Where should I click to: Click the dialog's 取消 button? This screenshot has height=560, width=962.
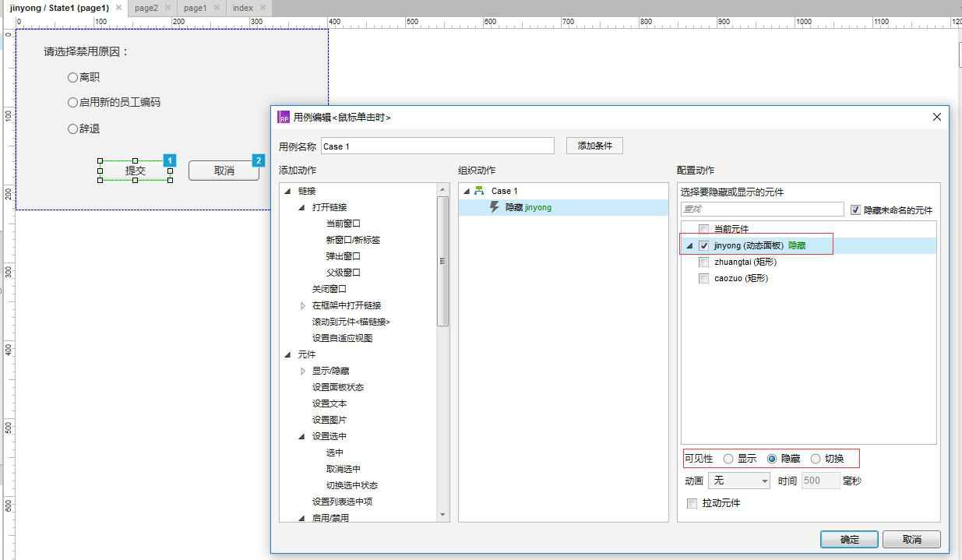point(912,539)
